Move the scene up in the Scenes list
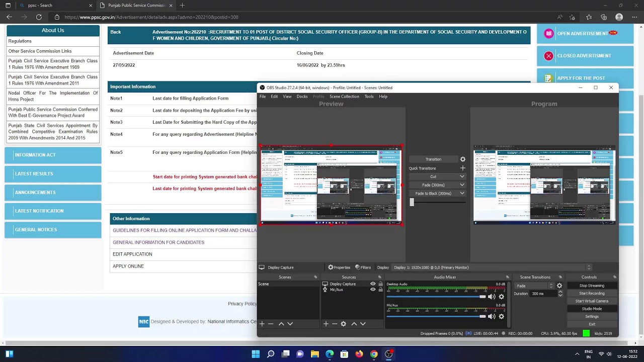The width and height of the screenshot is (644, 362). tap(281, 324)
